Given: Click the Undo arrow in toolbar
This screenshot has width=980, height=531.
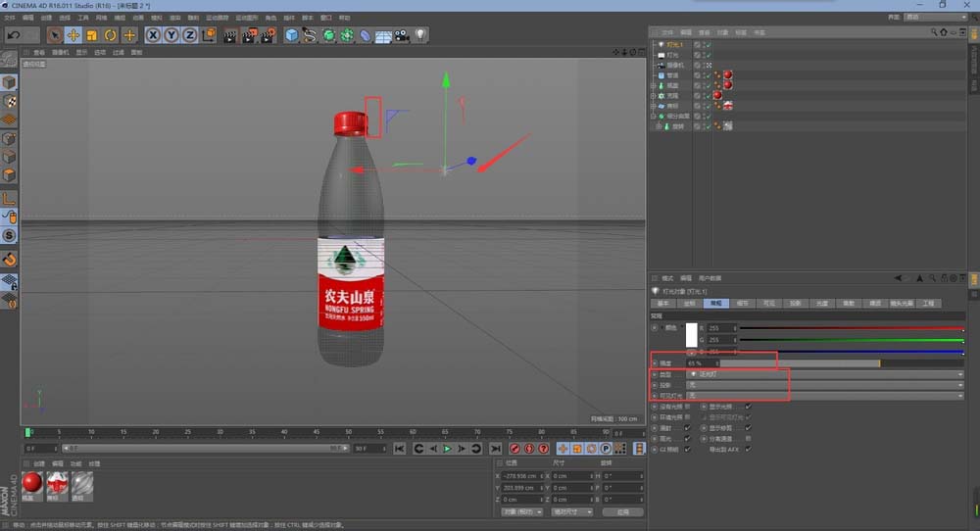Looking at the screenshot, I should coord(15,35).
